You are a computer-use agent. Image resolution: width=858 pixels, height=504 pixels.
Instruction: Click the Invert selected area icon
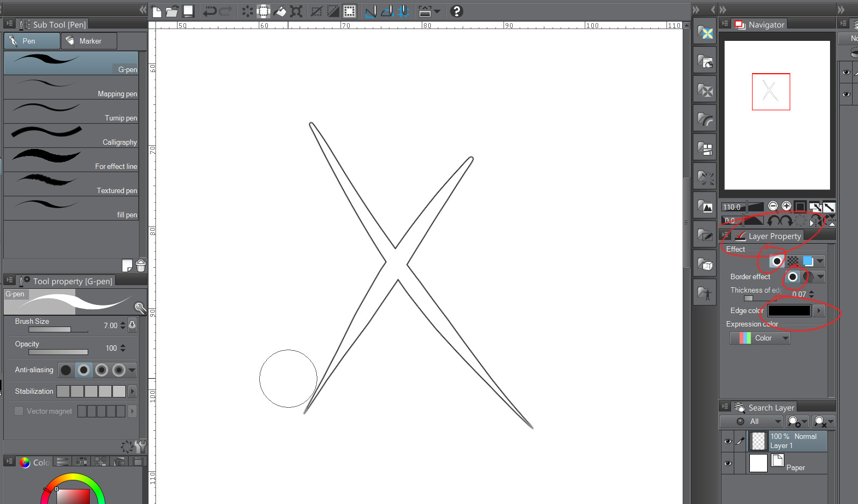[x=333, y=11]
